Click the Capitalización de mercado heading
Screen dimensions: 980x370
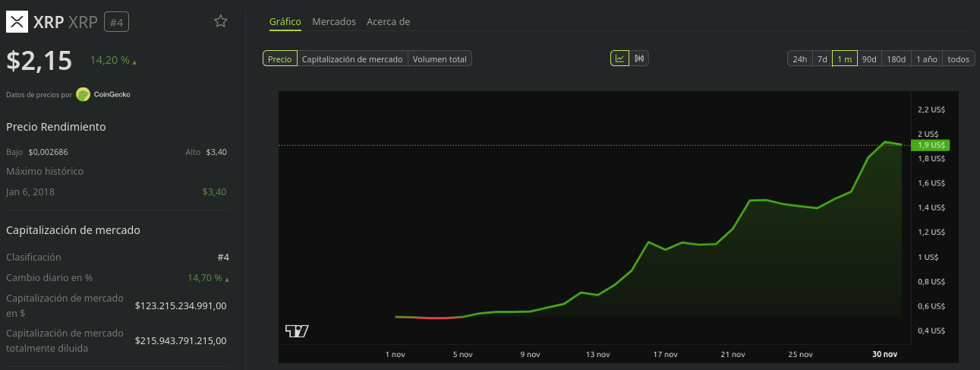[73, 229]
